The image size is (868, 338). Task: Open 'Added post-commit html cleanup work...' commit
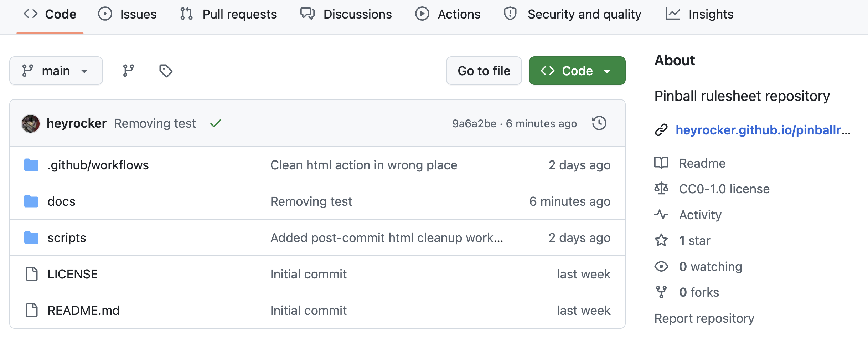(387, 238)
